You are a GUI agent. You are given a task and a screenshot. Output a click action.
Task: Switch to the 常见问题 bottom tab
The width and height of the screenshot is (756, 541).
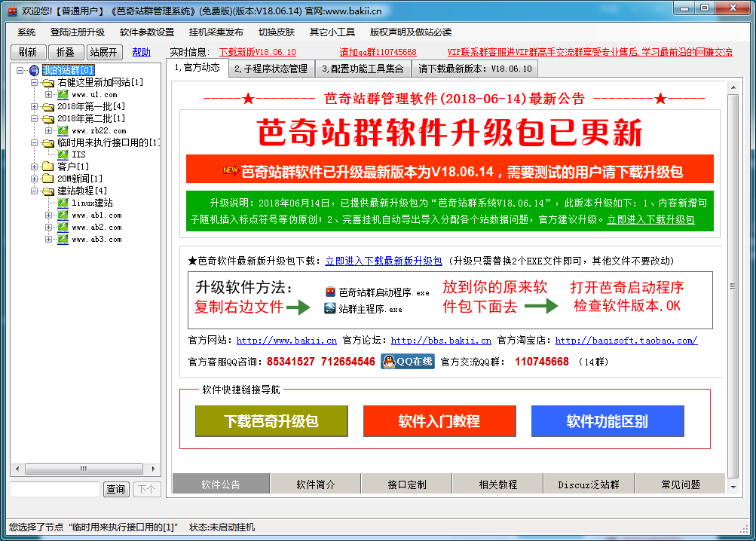tap(681, 484)
